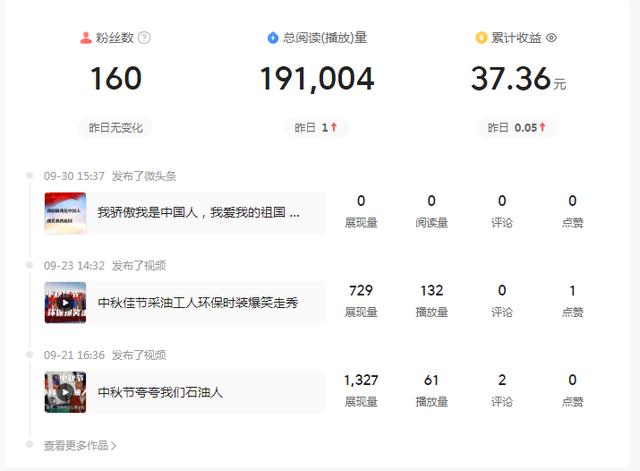The height and width of the screenshot is (471, 640).
Task: Click the 1,327 展现量 statistic
Action: pyautogui.click(x=361, y=380)
